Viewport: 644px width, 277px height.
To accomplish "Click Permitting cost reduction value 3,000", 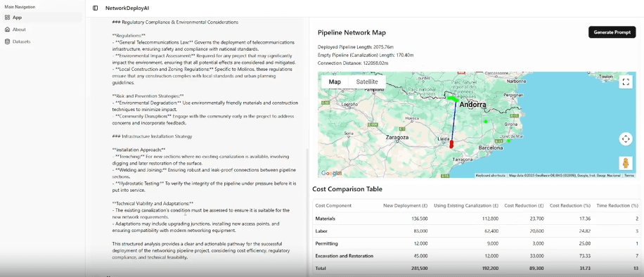I will 538,243.
